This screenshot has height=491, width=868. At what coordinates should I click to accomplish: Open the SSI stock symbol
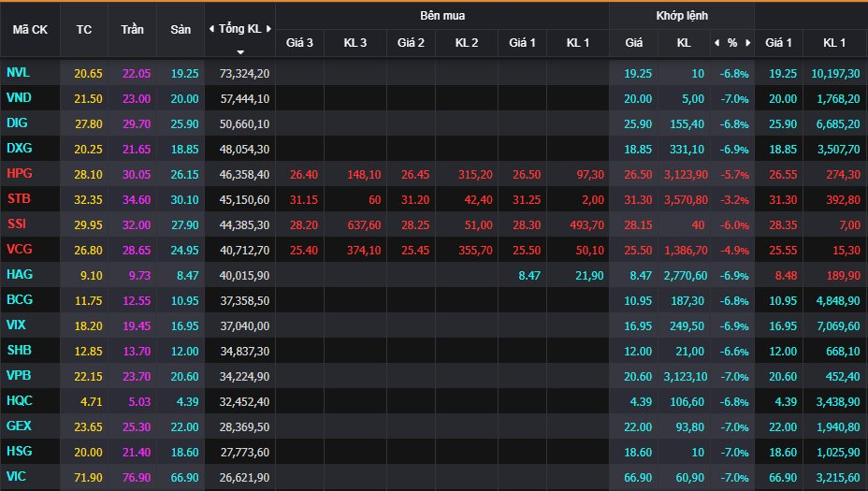pyautogui.click(x=17, y=224)
